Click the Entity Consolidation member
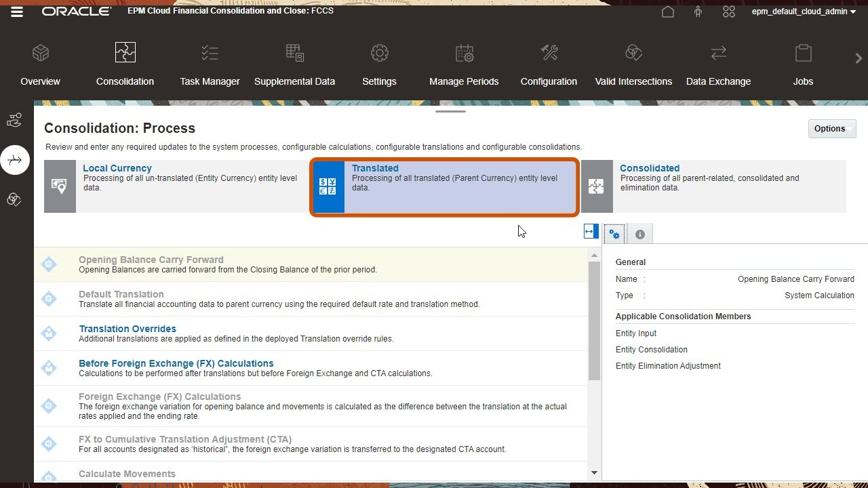This screenshot has width=868, height=488. (652, 350)
